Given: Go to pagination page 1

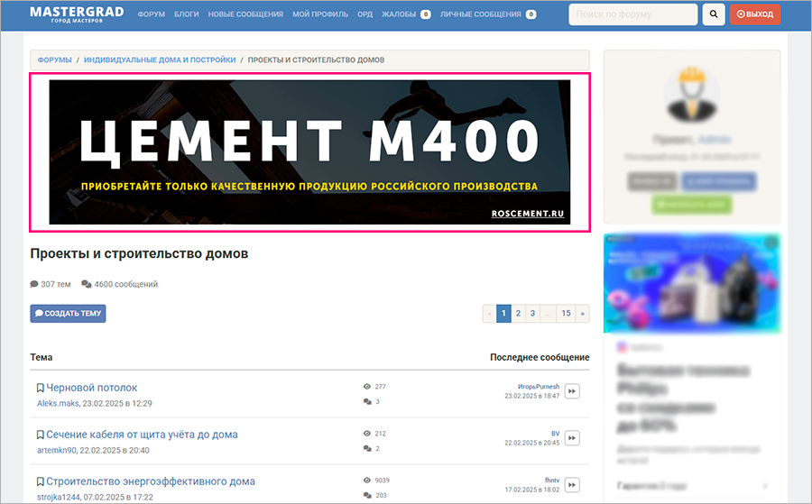Looking at the screenshot, I should click(x=503, y=314).
